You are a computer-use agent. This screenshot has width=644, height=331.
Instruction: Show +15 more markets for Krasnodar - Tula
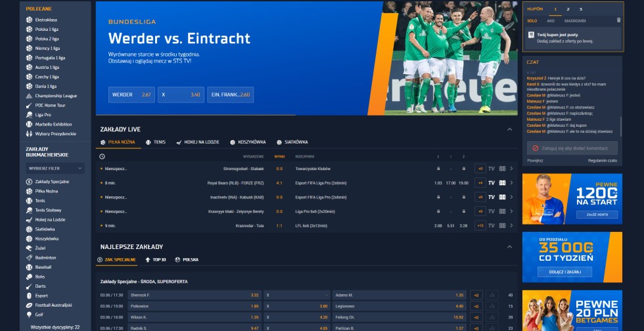480,225
